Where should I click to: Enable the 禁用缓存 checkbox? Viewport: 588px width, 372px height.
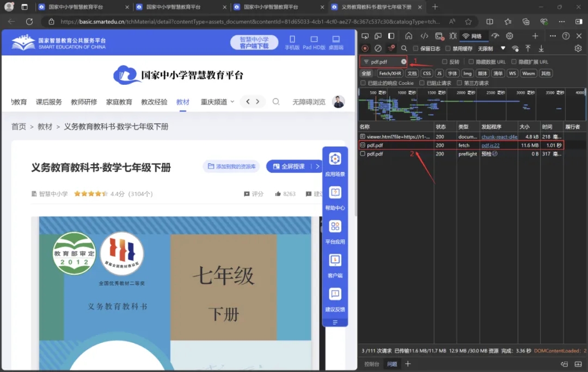(448, 48)
